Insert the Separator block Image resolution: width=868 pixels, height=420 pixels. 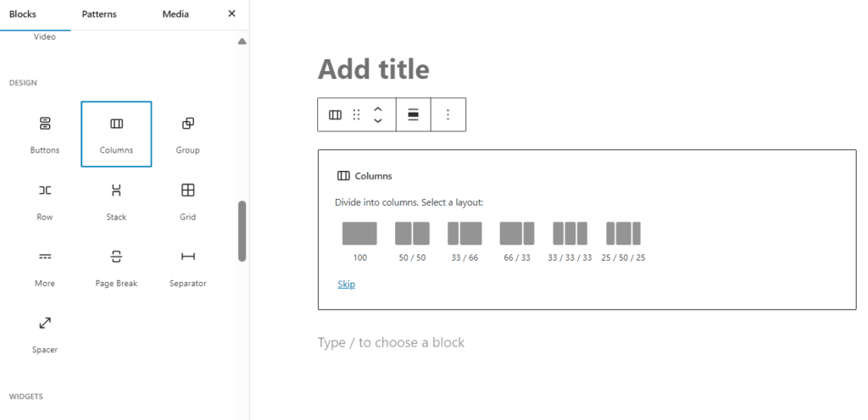point(187,268)
